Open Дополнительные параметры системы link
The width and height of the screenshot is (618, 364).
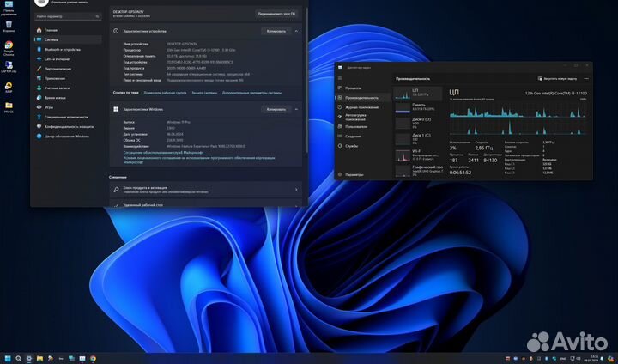tap(251, 93)
